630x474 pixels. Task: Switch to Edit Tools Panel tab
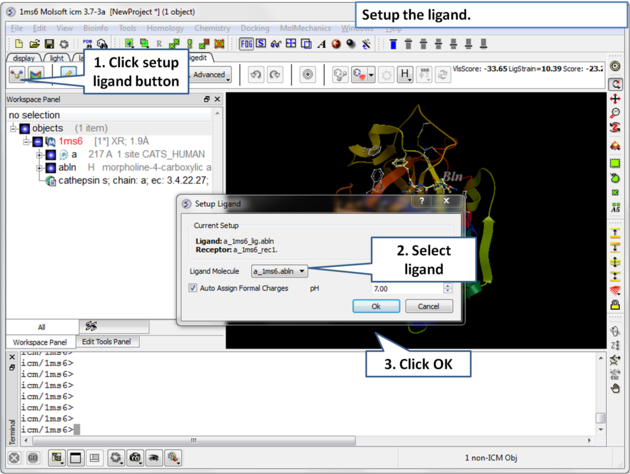pos(106,342)
